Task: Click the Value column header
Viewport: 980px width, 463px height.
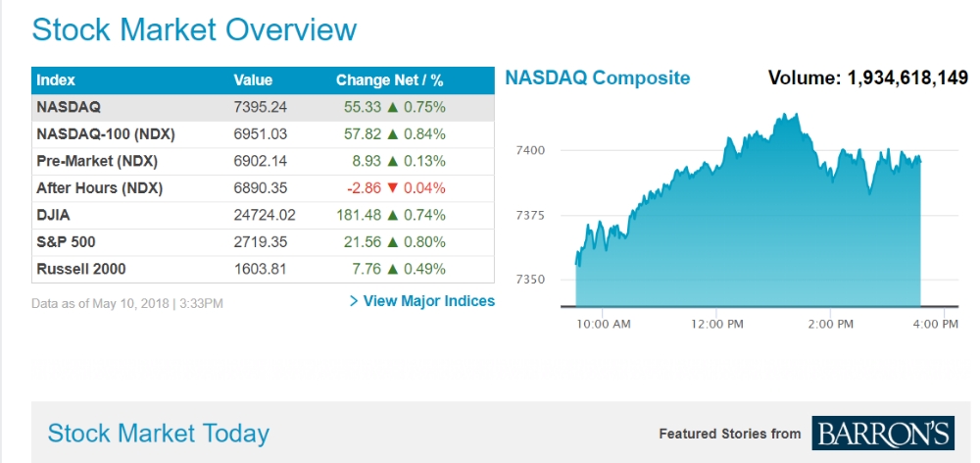Action: pyautogui.click(x=253, y=80)
